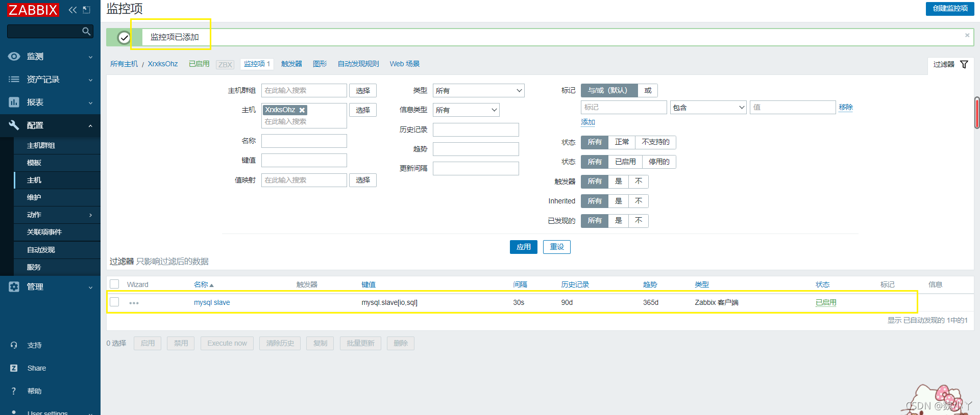This screenshot has width=980, height=415.
Task: Open 模板 in sidebar
Action: 34,163
